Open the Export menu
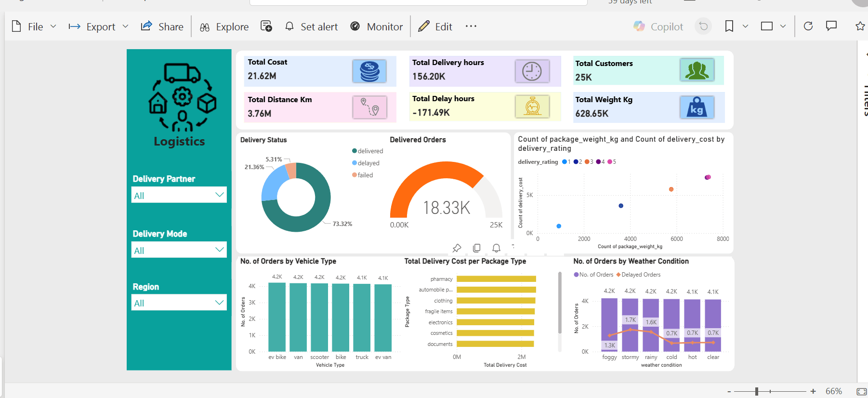 click(x=99, y=27)
